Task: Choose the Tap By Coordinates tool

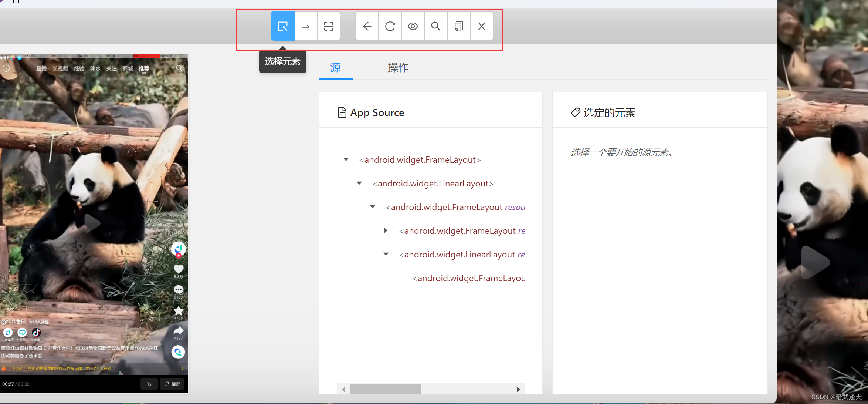Action: [328, 26]
